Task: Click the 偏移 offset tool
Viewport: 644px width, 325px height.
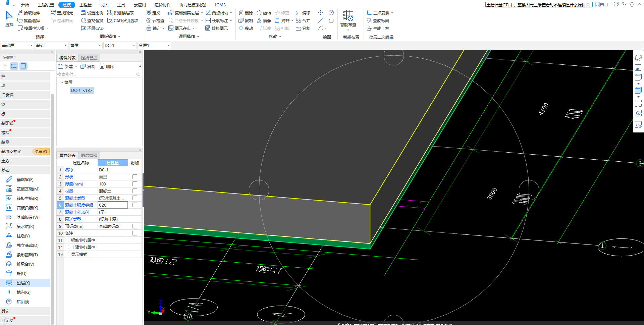Action: [x=303, y=13]
